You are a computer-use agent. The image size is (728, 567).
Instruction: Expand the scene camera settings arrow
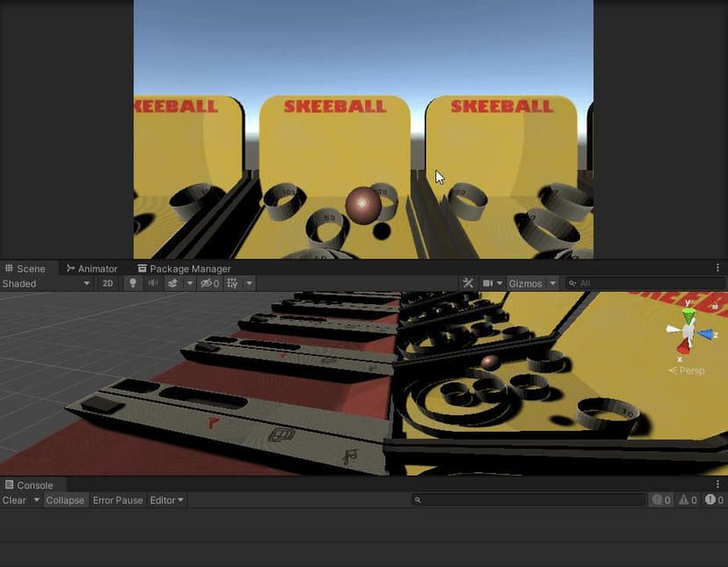click(499, 283)
